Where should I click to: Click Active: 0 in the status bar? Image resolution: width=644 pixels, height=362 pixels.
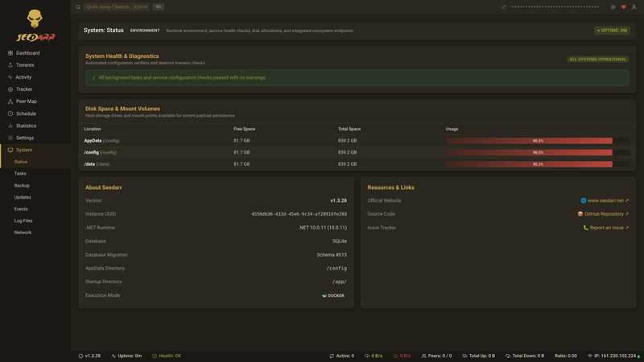point(341,356)
